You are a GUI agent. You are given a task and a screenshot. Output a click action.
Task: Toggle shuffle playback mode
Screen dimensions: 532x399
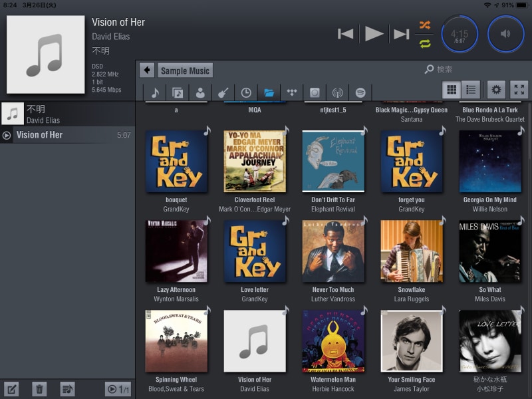425,25
